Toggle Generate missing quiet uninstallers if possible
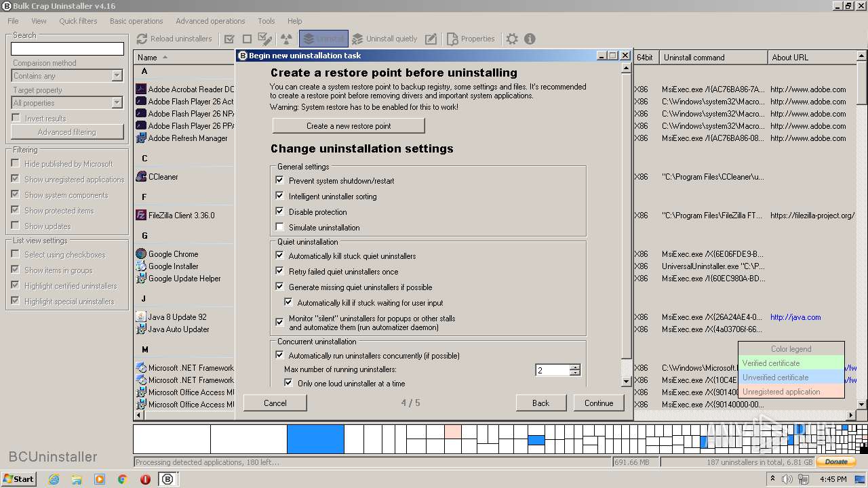This screenshot has height=488, width=868. (x=279, y=287)
